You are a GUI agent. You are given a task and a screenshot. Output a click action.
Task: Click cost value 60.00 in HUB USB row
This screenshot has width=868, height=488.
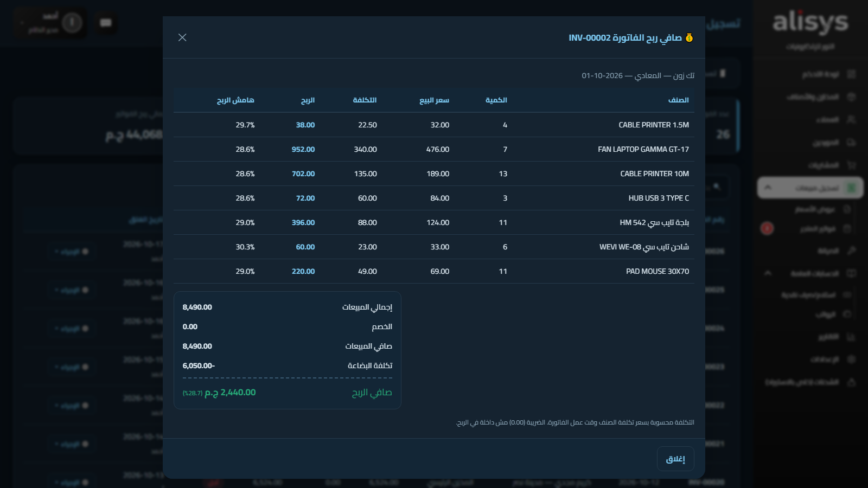(367, 198)
